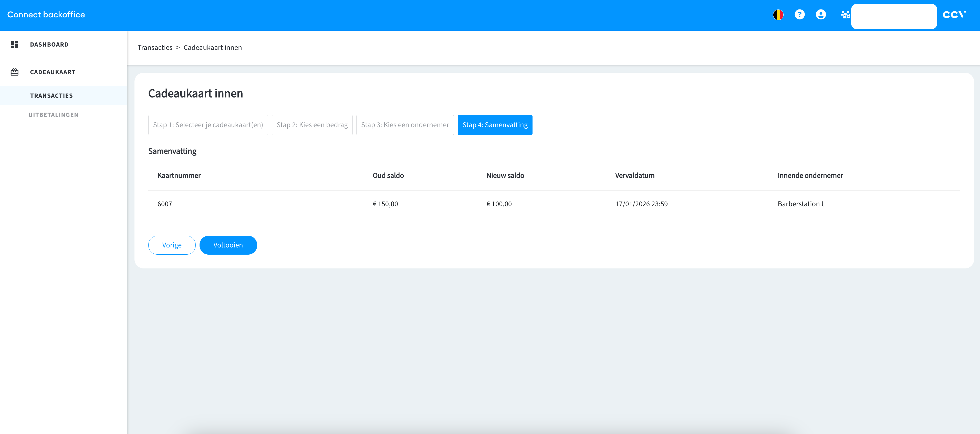Viewport: 980px width, 434px height.
Task: Click the CCV logo in header
Action: coord(954,15)
